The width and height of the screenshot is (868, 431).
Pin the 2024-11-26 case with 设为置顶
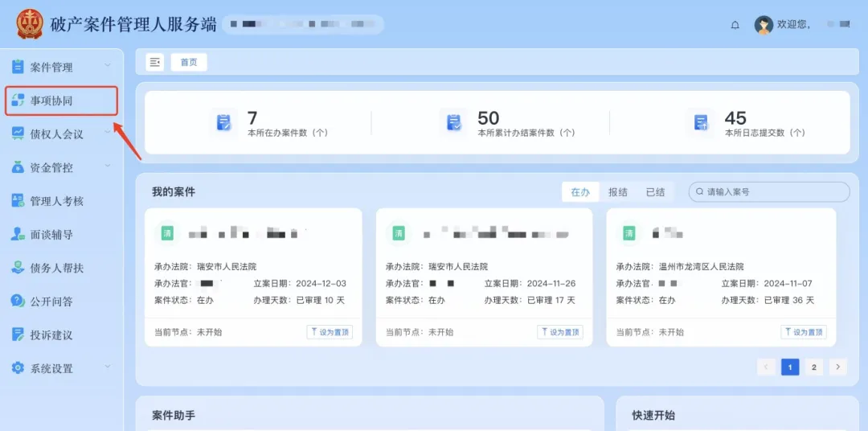[x=559, y=332]
